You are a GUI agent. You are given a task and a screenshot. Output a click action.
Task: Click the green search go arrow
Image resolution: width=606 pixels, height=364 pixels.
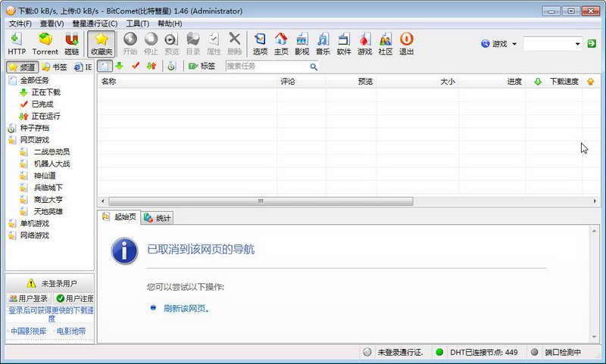(592, 44)
